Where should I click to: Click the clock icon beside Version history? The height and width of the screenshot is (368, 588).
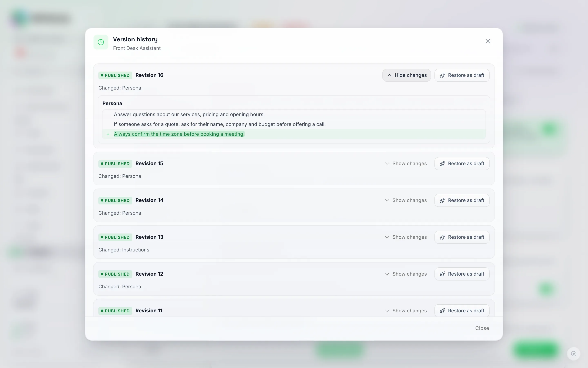point(101,42)
